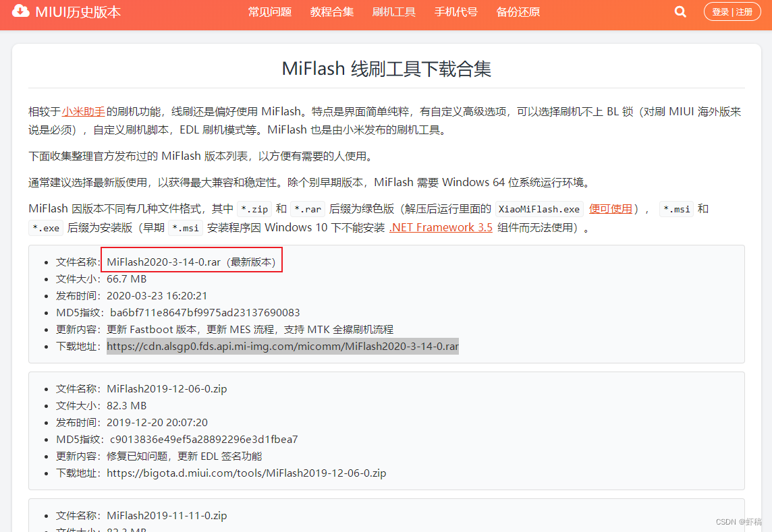Click the *.zip code label
Image resolution: width=772 pixels, height=532 pixels.
pyautogui.click(x=254, y=209)
